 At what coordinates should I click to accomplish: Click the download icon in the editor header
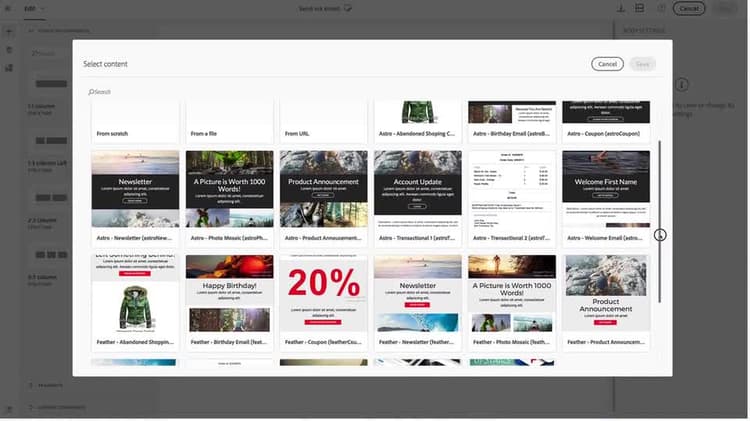[621, 8]
